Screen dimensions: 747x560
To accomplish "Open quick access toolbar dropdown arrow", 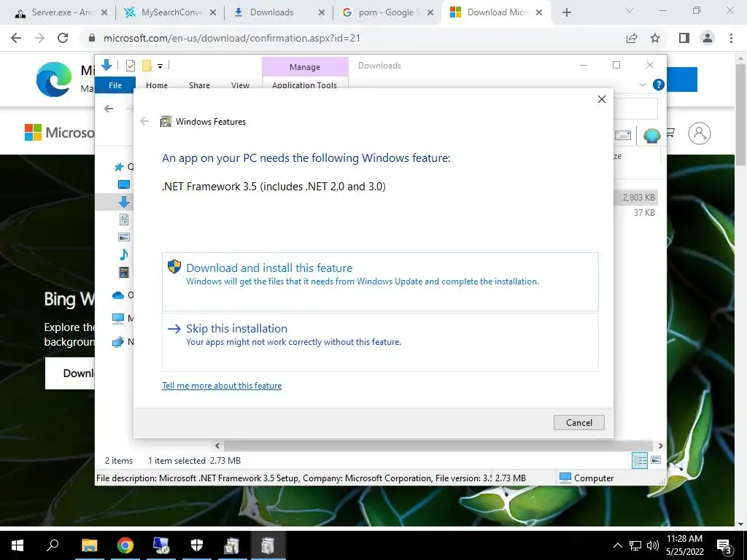I will click(160, 66).
